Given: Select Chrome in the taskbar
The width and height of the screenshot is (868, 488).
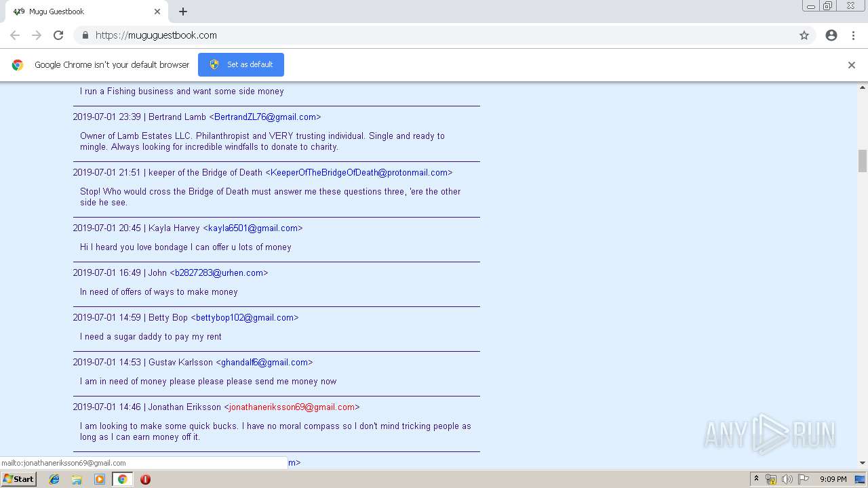Looking at the screenshot, I should coord(122,479).
